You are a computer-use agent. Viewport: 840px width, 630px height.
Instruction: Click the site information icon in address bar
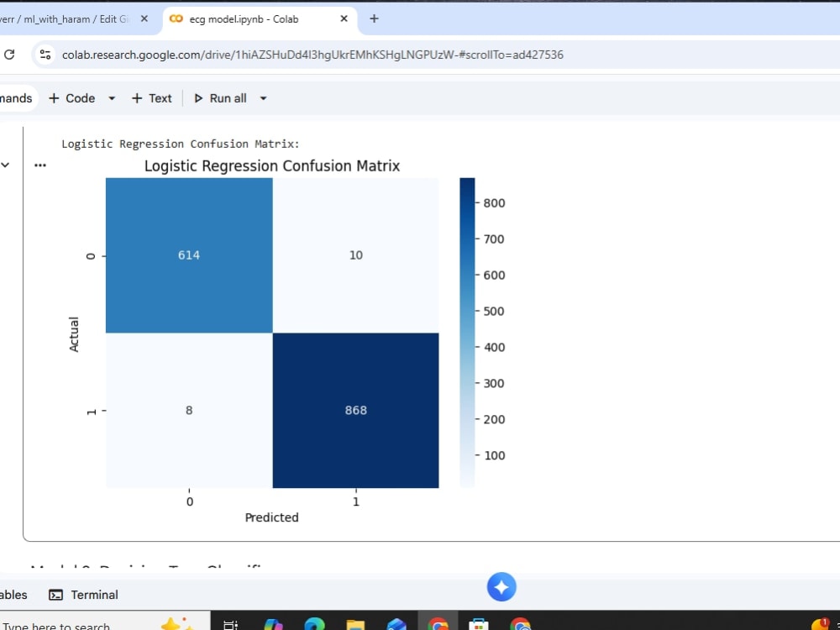point(45,54)
